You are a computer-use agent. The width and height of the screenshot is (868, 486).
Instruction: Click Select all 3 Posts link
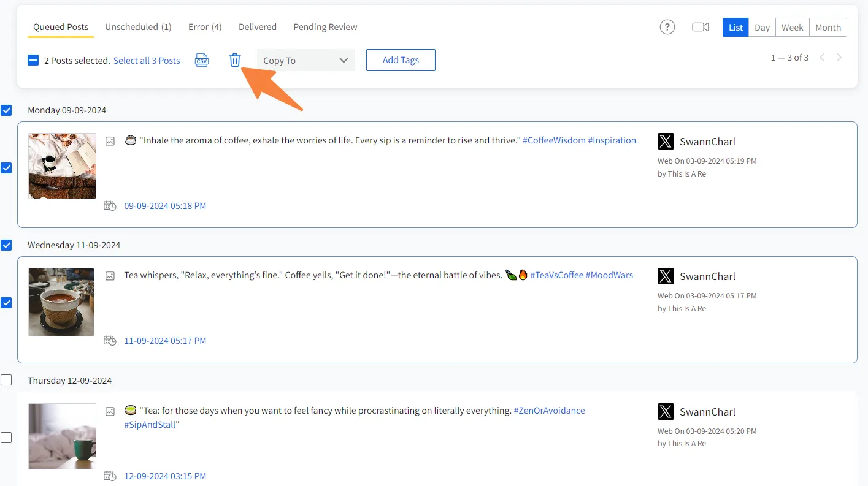click(147, 61)
